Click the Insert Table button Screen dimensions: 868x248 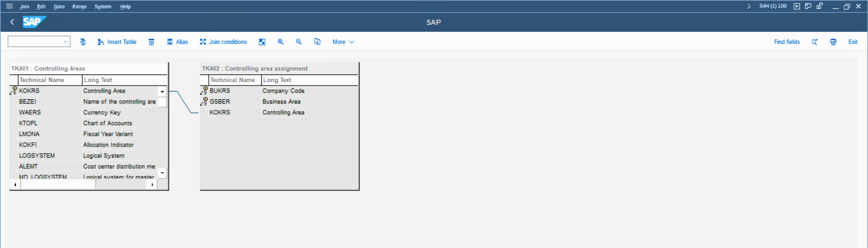(117, 42)
